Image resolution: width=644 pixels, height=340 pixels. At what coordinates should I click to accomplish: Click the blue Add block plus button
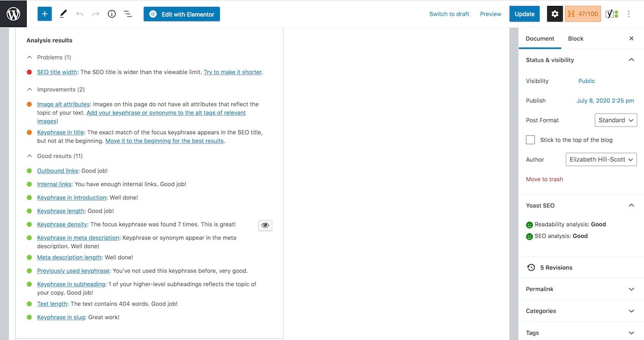pyautogui.click(x=45, y=14)
